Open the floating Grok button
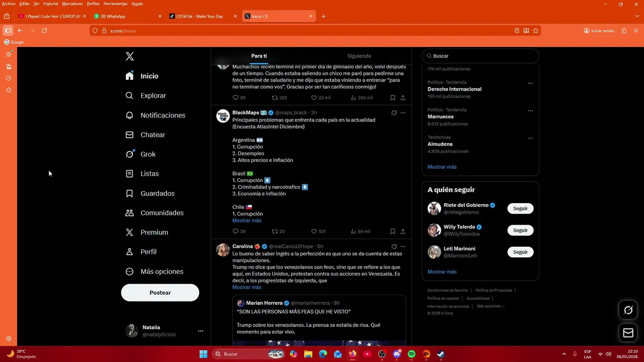 click(628, 310)
